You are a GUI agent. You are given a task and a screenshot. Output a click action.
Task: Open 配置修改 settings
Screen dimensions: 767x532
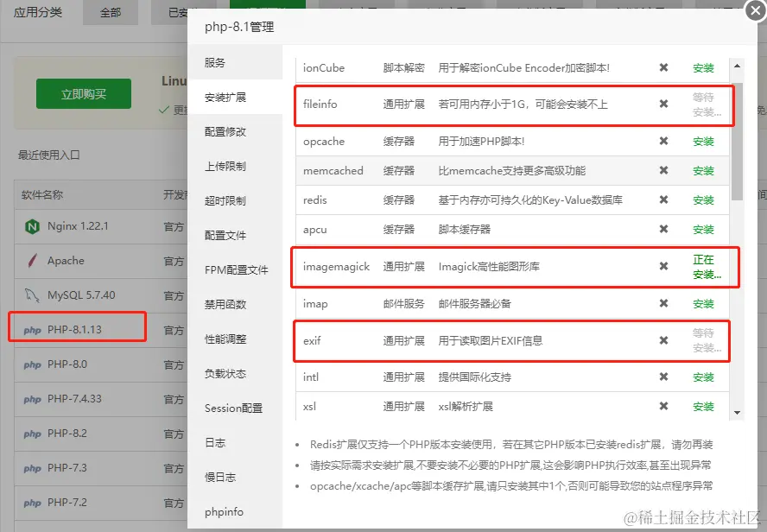[x=235, y=131]
